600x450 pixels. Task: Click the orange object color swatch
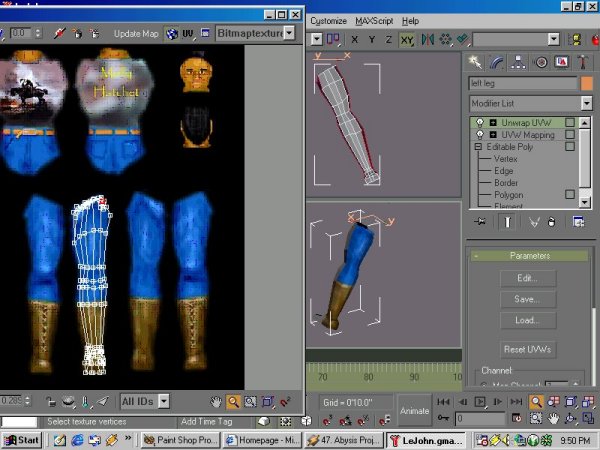click(x=586, y=83)
